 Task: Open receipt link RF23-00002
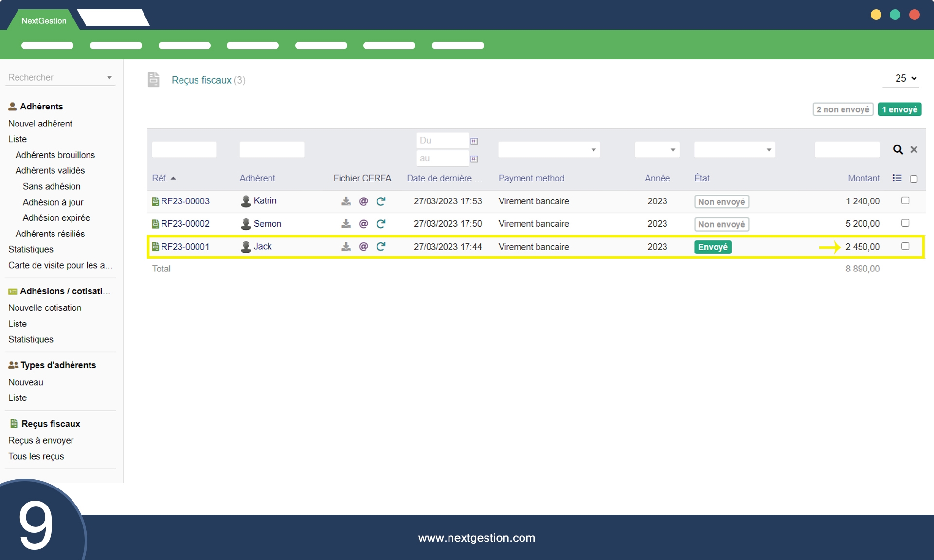[x=185, y=224]
